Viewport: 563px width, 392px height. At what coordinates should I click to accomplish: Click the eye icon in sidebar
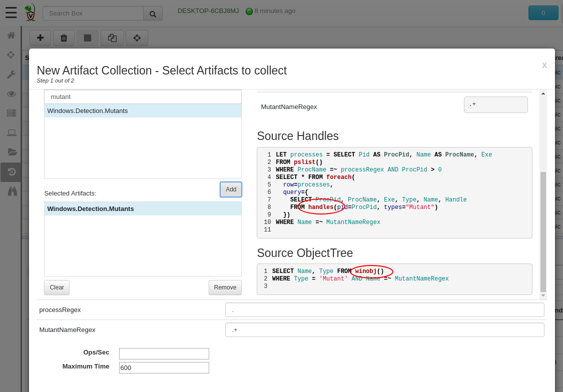(x=11, y=94)
